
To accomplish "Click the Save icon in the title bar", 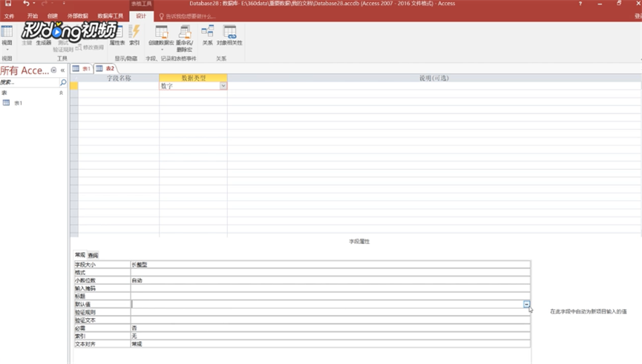I will coord(7,3).
